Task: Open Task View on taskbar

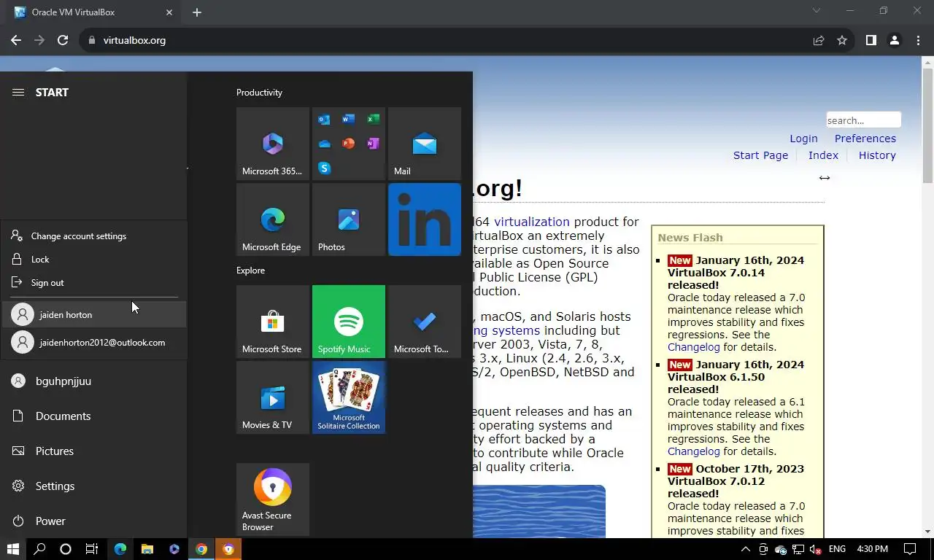Action: (x=92, y=549)
